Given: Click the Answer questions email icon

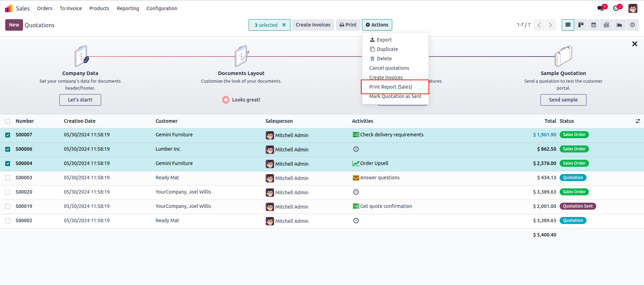Looking at the screenshot, I should tap(356, 178).
